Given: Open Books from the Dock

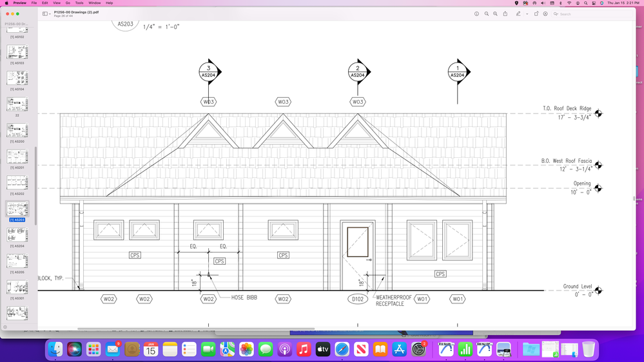Looking at the screenshot, I should (380, 349).
